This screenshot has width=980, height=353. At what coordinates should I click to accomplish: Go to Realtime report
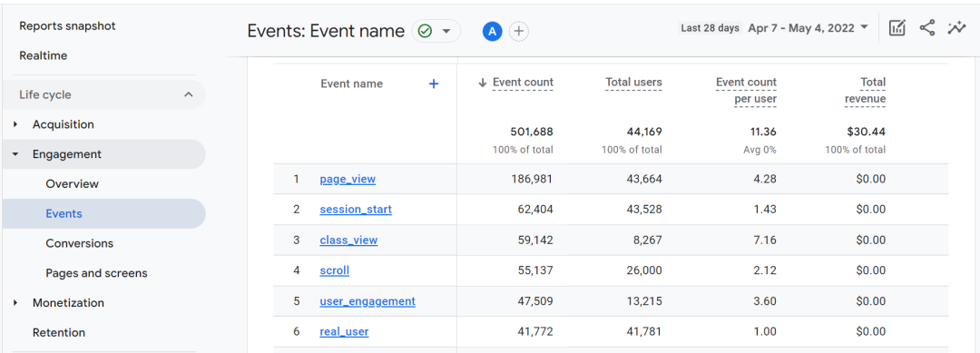[44, 55]
